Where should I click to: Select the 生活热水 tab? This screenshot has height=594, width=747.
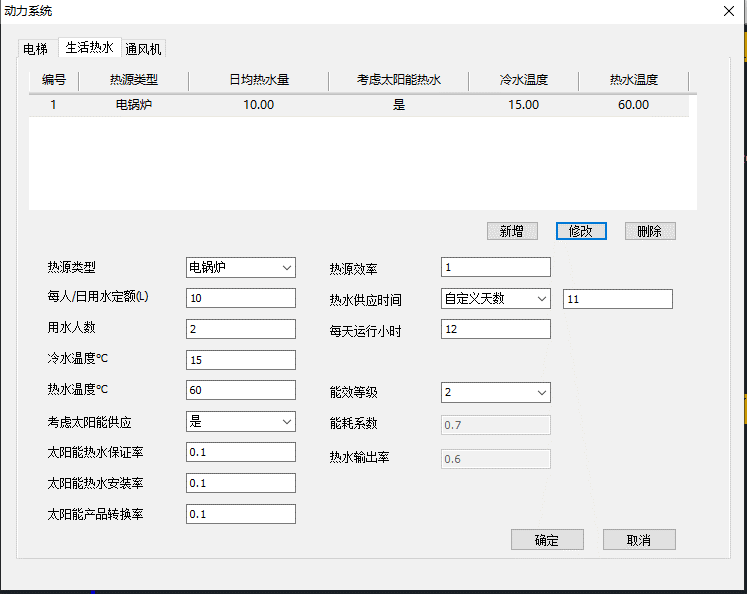90,47
